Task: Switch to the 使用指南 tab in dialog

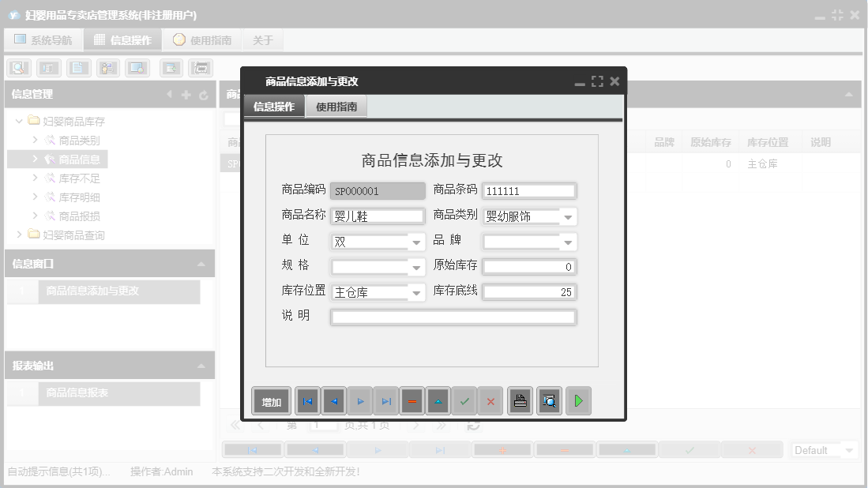Action: (336, 107)
